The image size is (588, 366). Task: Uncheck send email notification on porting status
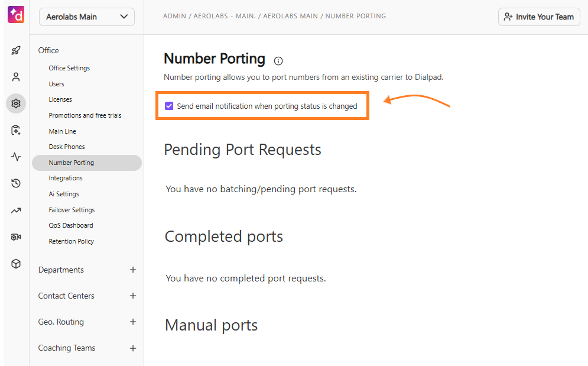(x=169, y=106)
